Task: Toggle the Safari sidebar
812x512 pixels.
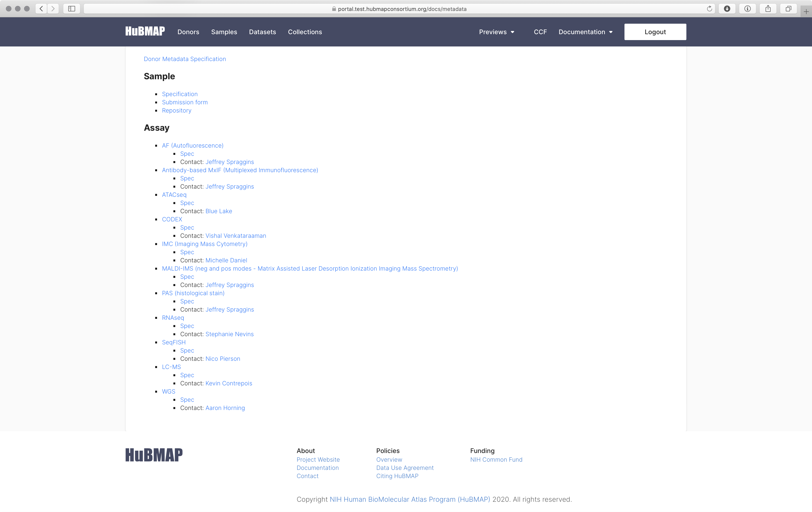Action: tap(71, 9)
